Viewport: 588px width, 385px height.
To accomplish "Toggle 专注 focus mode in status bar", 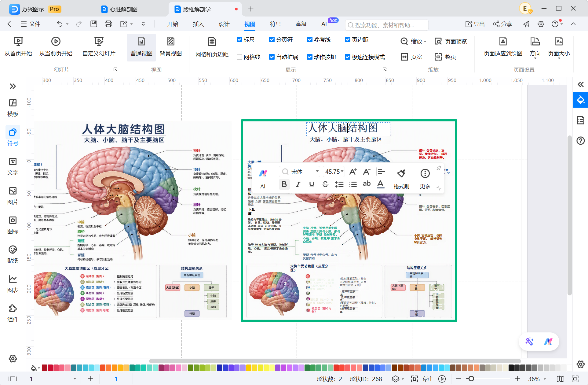I will (x=422, y=379).
